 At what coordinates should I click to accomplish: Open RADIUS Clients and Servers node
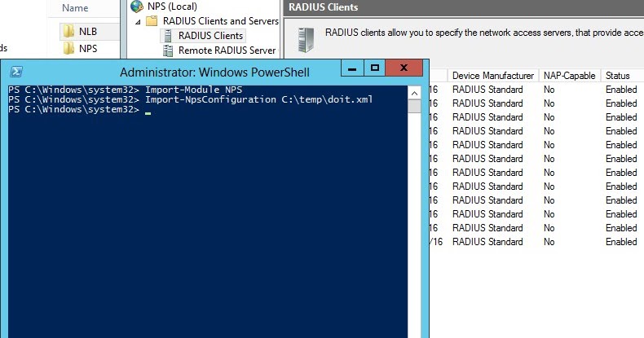pyautogui.click(x=221, y=21)
